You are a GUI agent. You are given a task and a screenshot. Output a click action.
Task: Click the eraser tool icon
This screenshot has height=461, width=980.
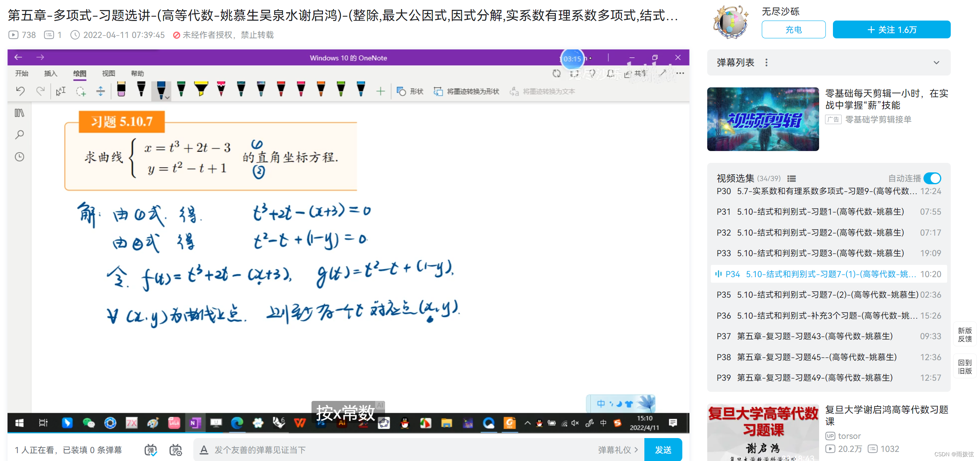click(121, 89)
